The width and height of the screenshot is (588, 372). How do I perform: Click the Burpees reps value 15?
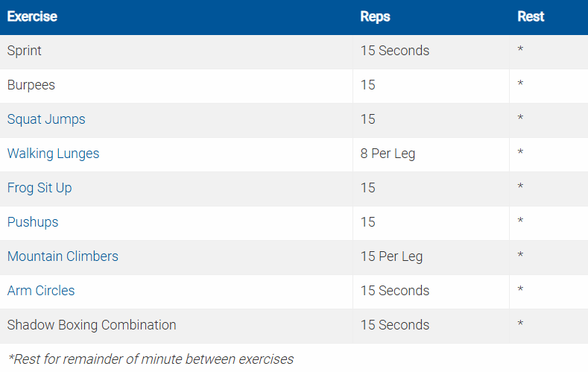(x=368, y=85)
